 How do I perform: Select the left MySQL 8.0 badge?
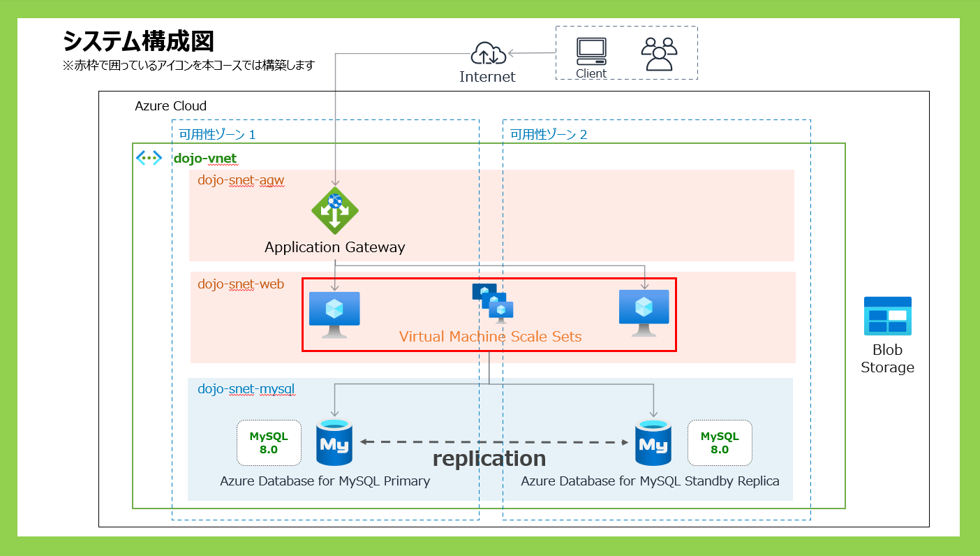point(269,443)
